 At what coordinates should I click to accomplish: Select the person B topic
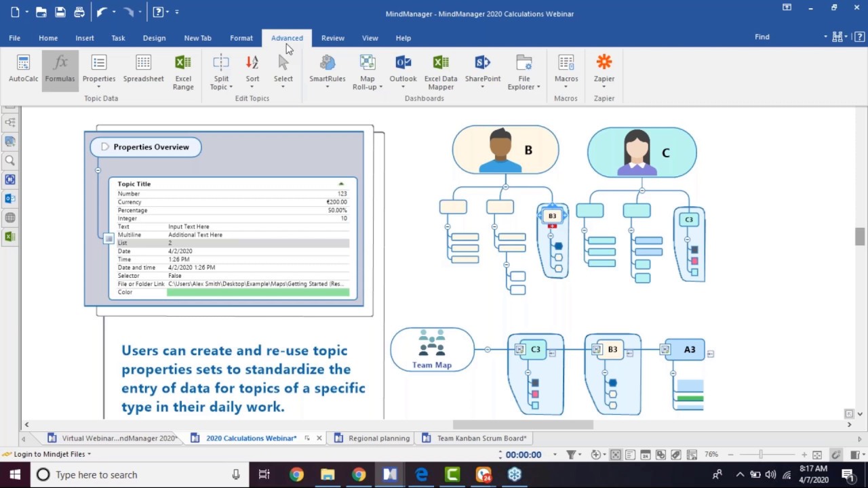point(505,150)
